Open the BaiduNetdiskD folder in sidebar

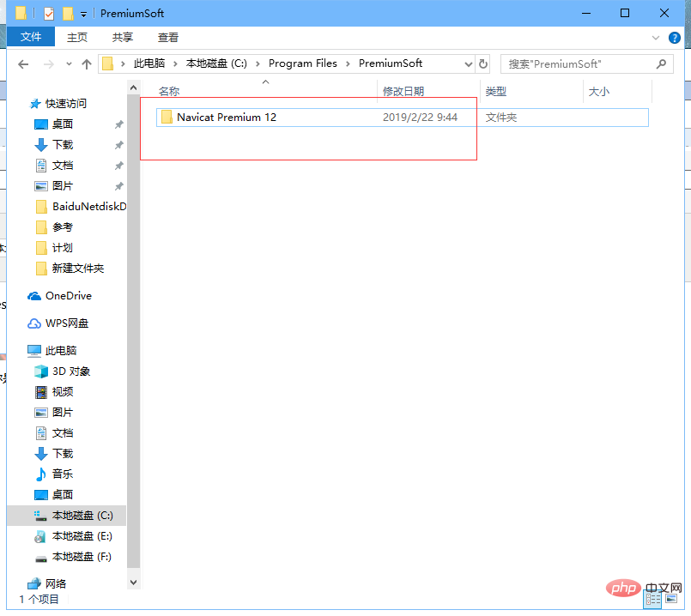[x=89, y=207]
